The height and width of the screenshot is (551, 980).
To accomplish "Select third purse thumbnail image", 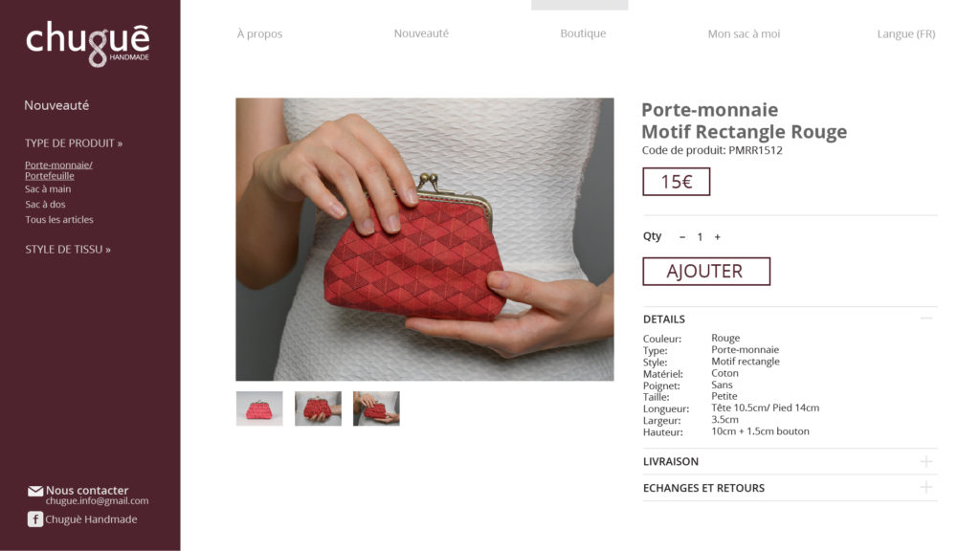I will tap(376, 408).
